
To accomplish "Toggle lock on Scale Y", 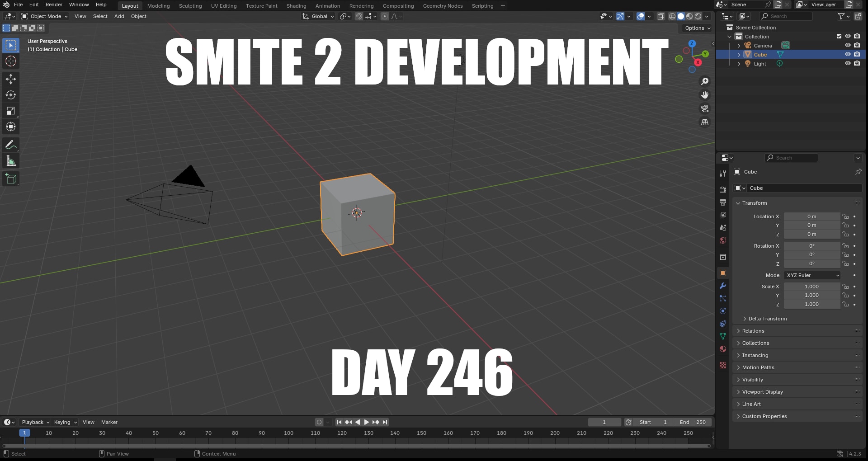I will 845,295.
